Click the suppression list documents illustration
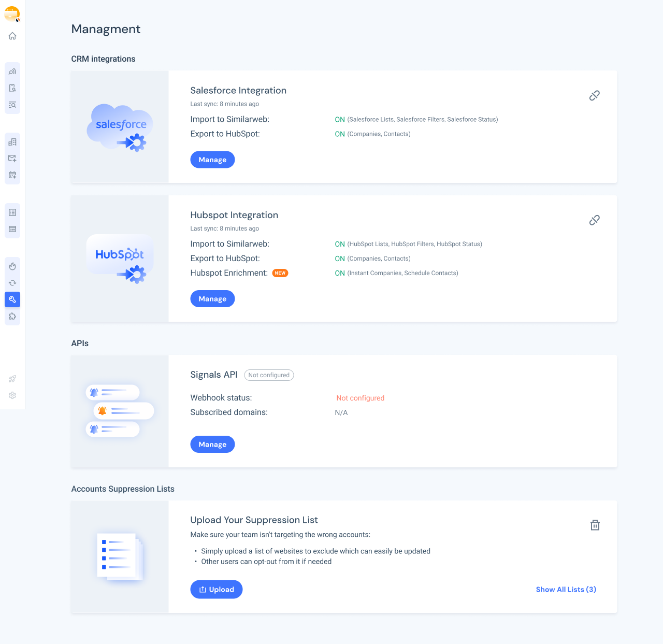Image resolution: width=663 pixels, height=644 pixels. (x=120, y=557)
